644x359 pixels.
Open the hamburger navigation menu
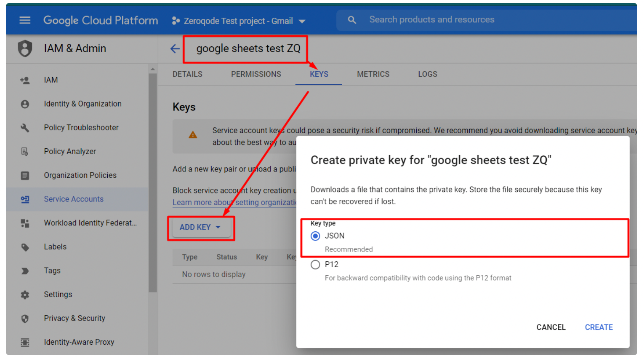pos(25,20)
